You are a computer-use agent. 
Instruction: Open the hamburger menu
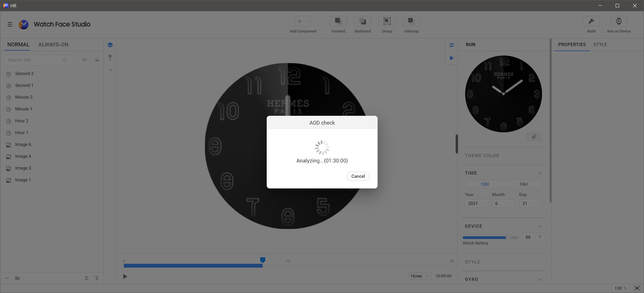[x=10, y=24]
